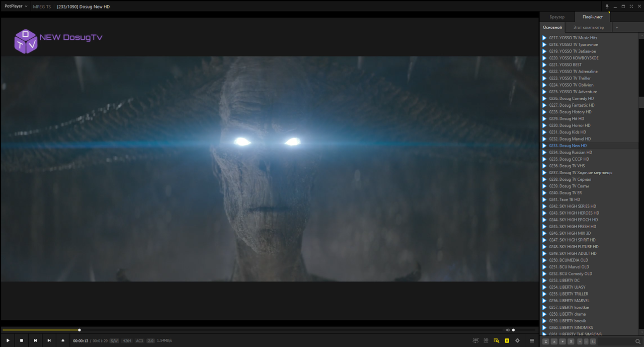Select playlist item 0237. Dosug TV Ходячие мертвецы
Viewport: 644px width, 347px height.
point(590,173)
